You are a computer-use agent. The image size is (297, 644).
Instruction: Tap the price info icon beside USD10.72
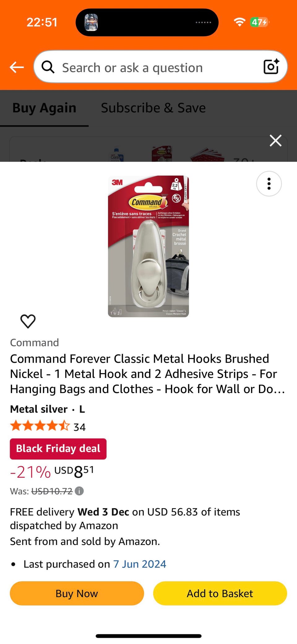(79, 491)
